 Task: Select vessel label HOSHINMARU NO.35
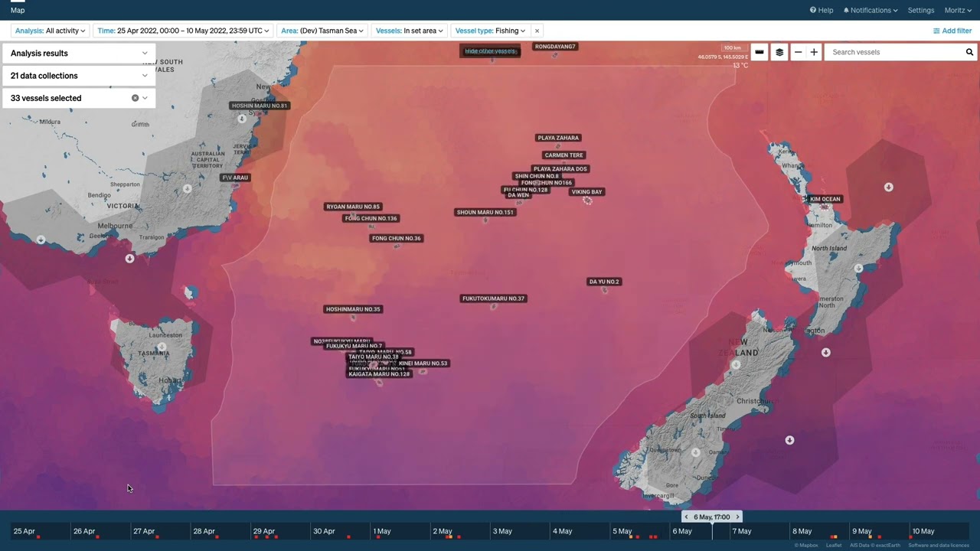(353, 309)
